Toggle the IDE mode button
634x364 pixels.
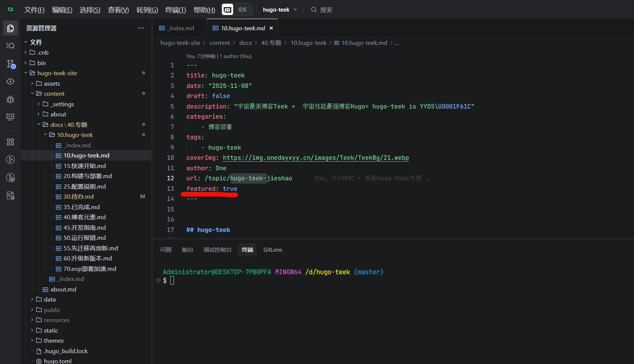point(237,10)
